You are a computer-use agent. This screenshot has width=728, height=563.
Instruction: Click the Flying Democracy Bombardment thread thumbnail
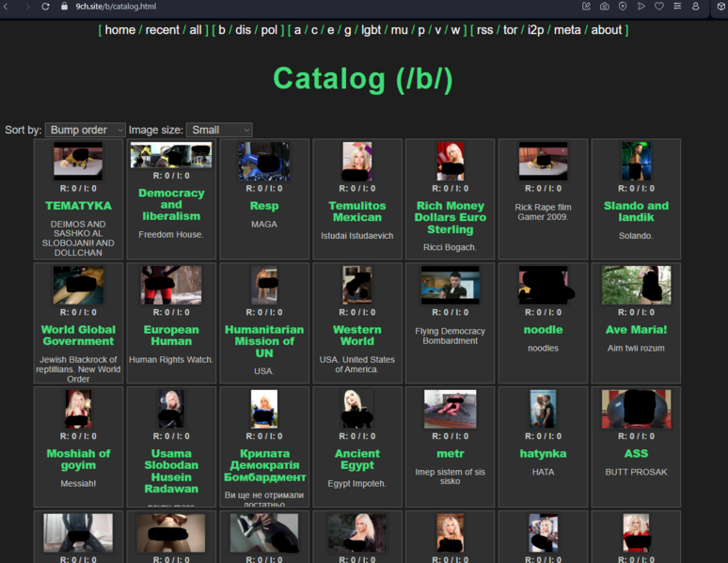click(450, 285)
